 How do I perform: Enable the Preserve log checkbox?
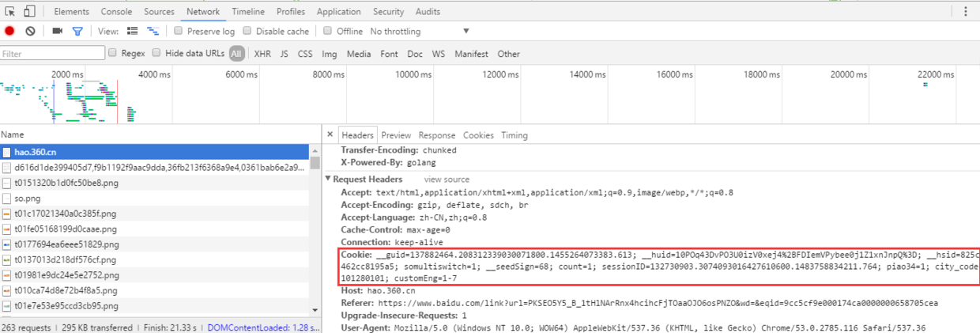(x=179, y=31)
